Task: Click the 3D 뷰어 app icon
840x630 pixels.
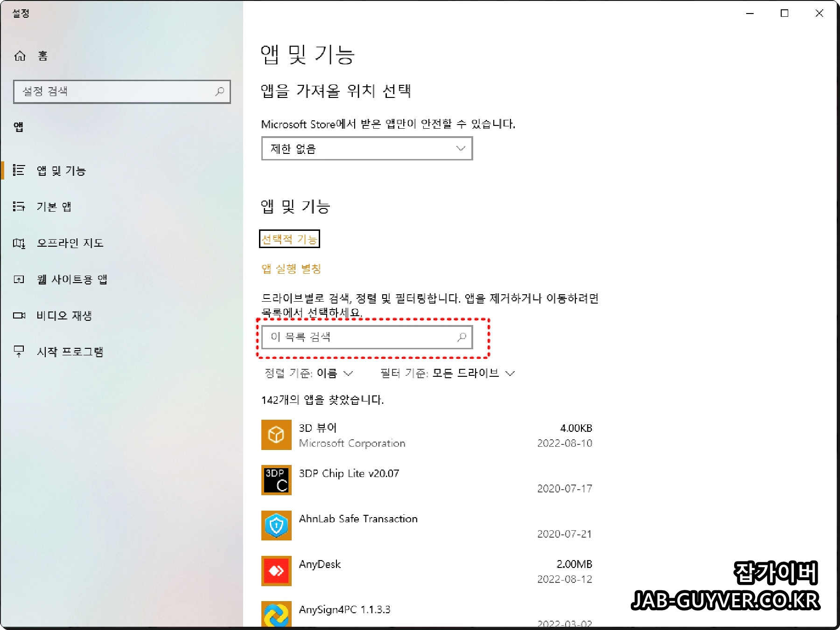Action: coord(276,435)
